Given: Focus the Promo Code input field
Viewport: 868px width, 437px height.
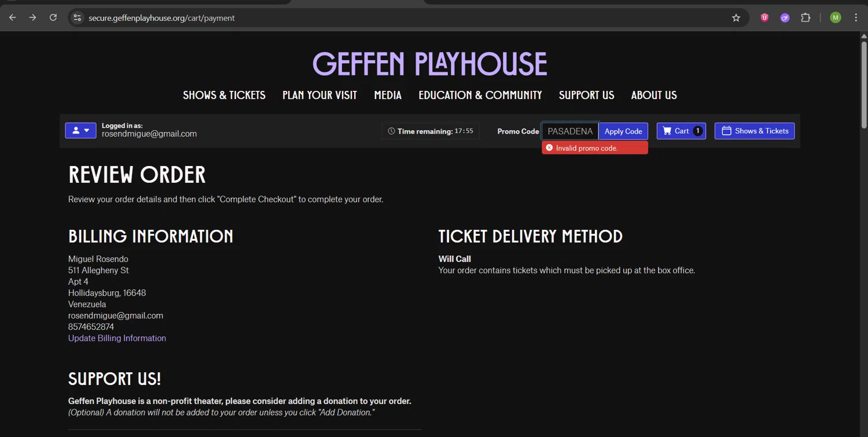Looking at the screenshot, I should [x=570, y=131].
